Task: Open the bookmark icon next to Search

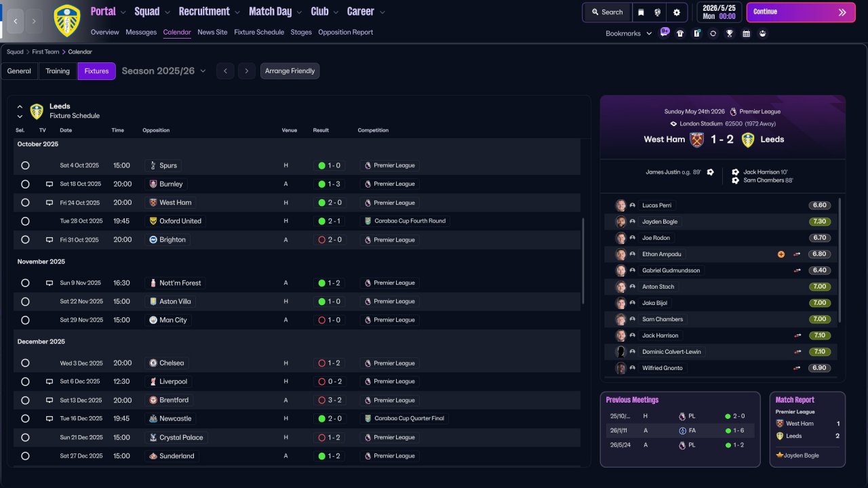Action: click(x=641, y=12)
